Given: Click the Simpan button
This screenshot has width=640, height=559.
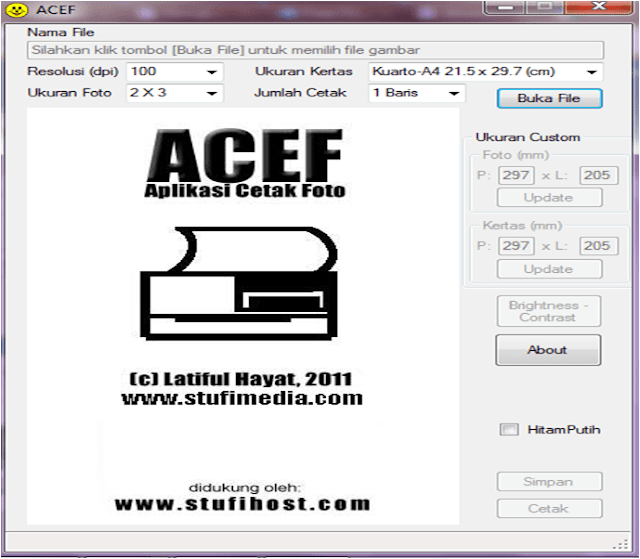Looking at the screenshot, I should pos(549,482).
